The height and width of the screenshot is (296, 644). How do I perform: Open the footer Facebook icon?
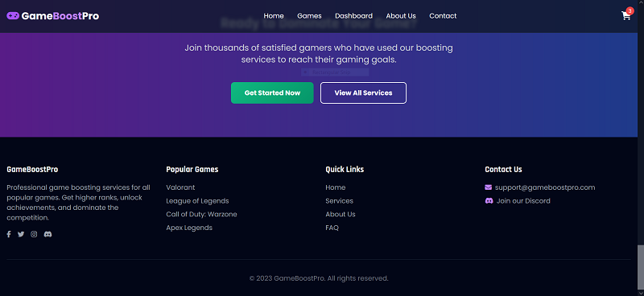[9, 234]
